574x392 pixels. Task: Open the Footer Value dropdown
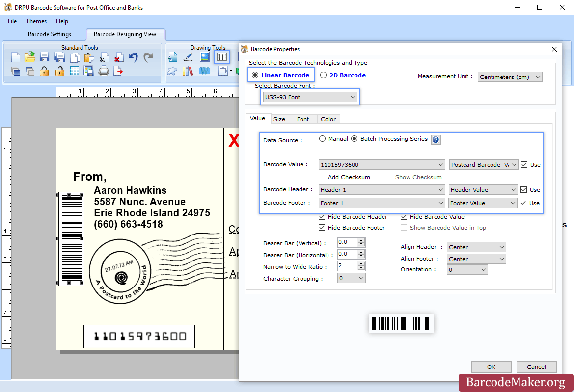(483, 203)
